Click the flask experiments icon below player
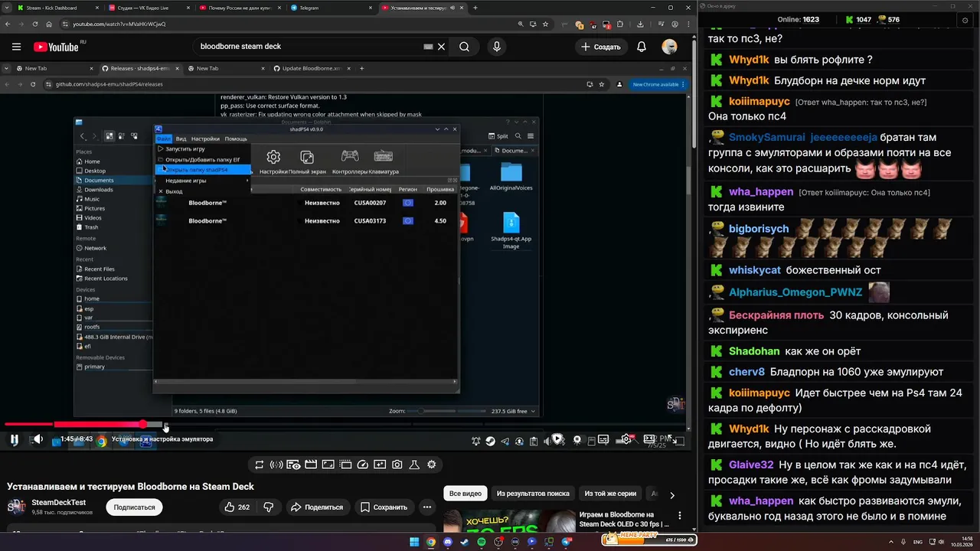The height and width of the screenshot is (551, 980). click(x=414, y=465)
